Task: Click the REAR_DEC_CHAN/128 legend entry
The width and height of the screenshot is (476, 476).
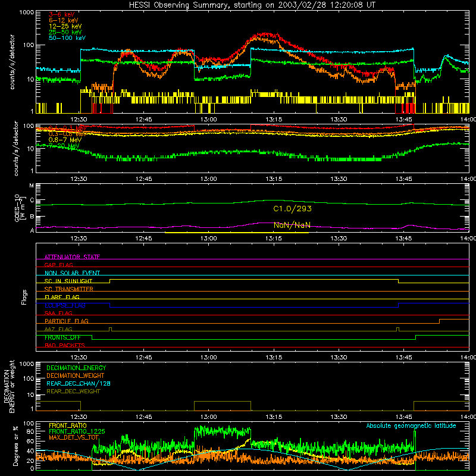Action: pos(79,383)
